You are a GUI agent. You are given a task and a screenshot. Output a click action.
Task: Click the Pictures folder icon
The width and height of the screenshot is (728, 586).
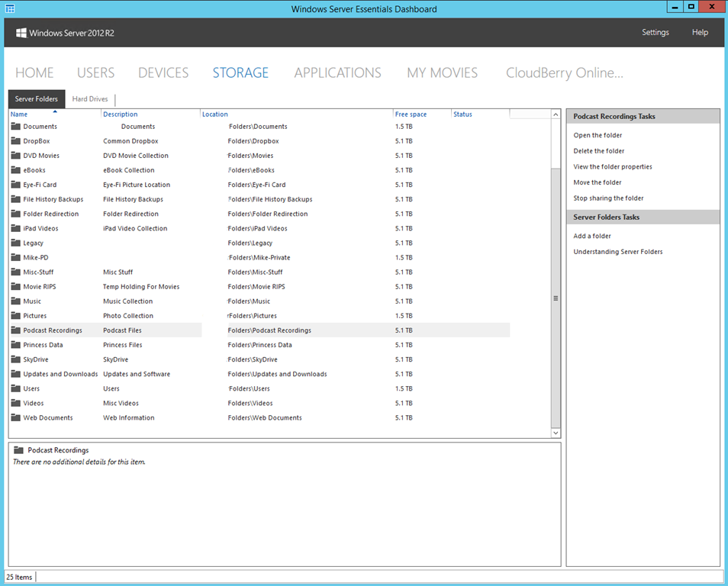(16, 315)
